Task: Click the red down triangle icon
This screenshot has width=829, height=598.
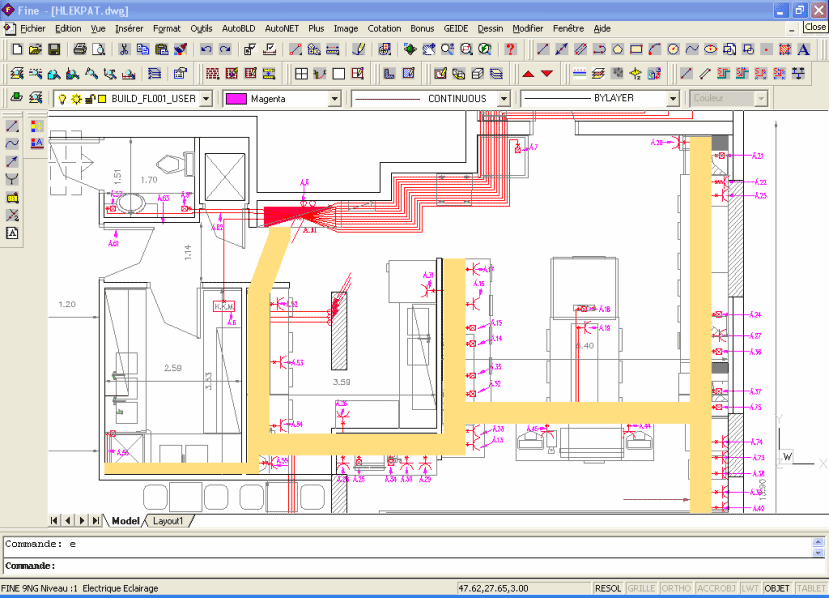Action: click(x=546, y=73)
